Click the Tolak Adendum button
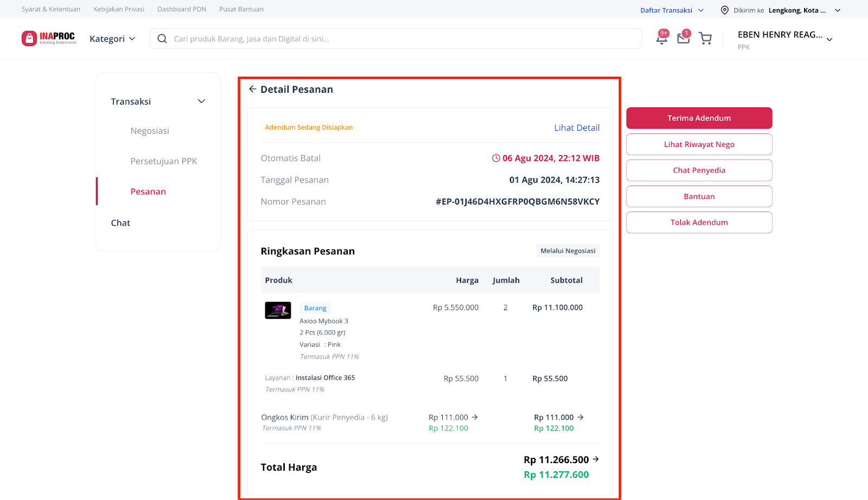 [x=699, y=222]
